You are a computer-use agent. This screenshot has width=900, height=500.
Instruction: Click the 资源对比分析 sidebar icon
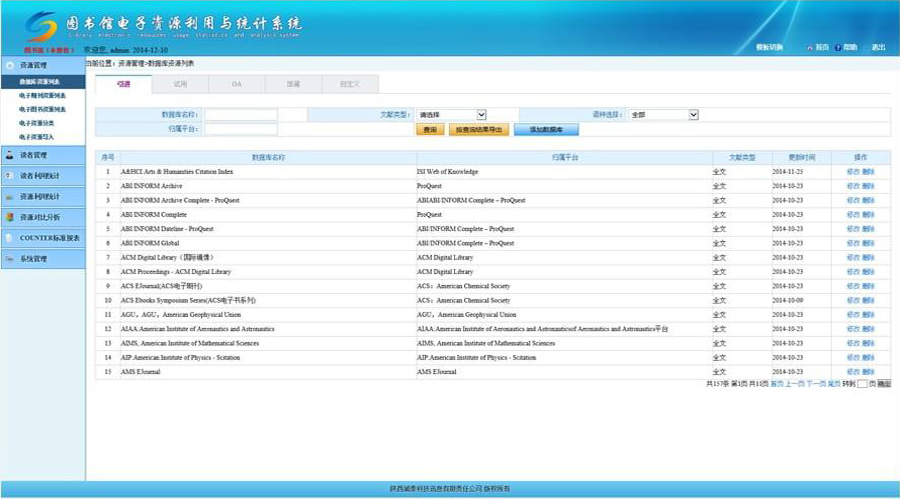9,217
